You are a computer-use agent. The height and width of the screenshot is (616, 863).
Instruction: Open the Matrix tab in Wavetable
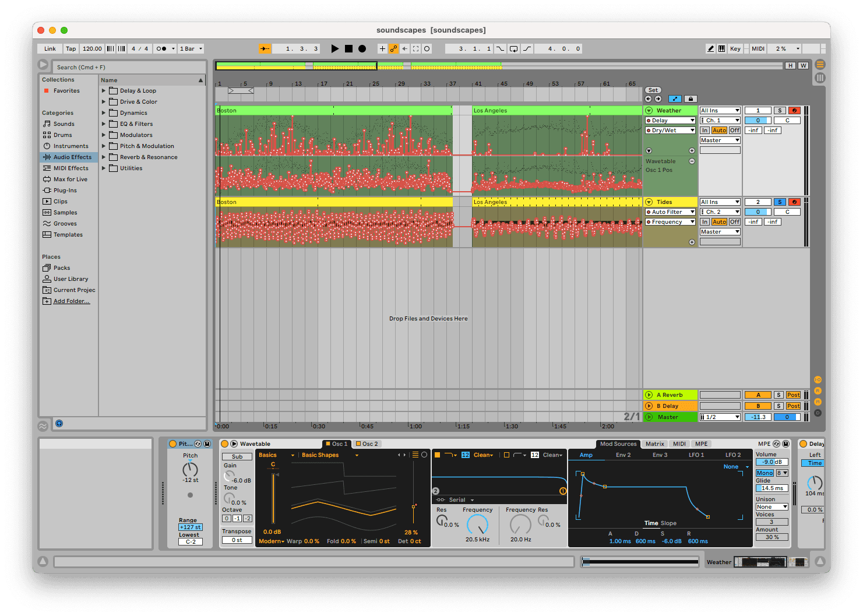tap(654, 444)
